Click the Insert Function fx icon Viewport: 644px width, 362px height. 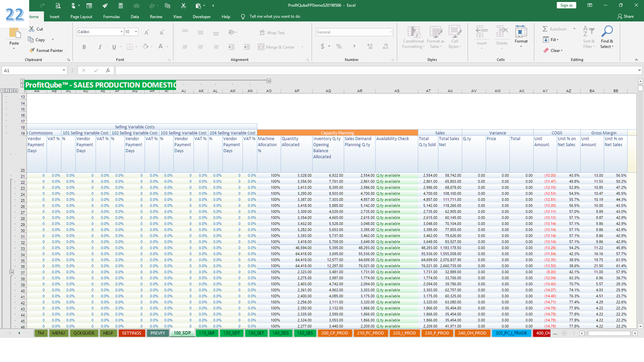tap(108, 70)
